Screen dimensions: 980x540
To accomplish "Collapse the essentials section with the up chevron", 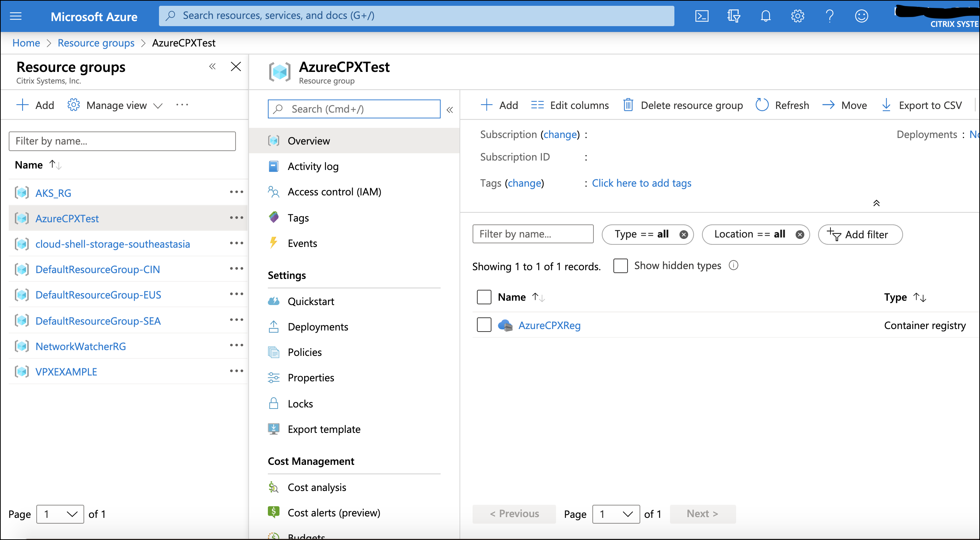I will pyautogui.click(x=877, y=203).
